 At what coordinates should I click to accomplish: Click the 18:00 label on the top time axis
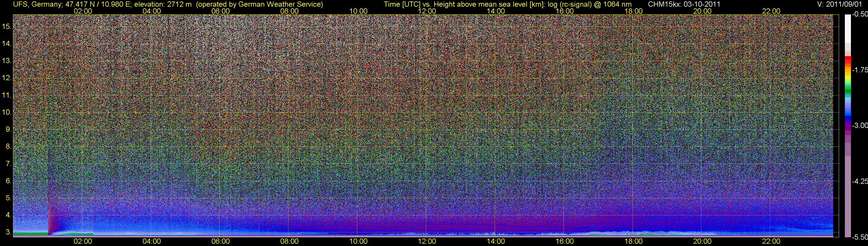click(633, 11)
